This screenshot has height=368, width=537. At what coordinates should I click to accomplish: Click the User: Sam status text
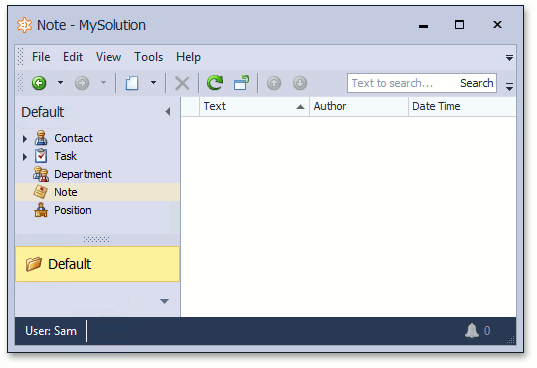coord(51,331)
